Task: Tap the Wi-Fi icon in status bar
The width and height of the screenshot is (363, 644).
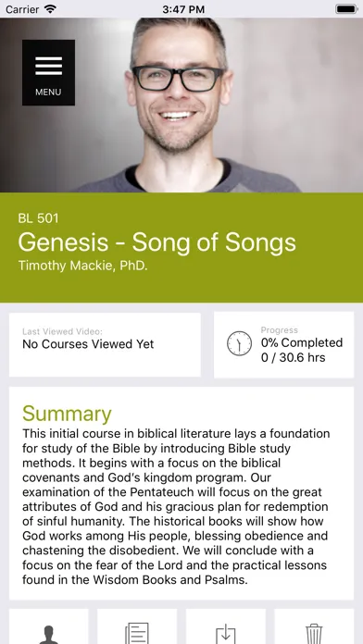Action: click(x=51, y=9)
